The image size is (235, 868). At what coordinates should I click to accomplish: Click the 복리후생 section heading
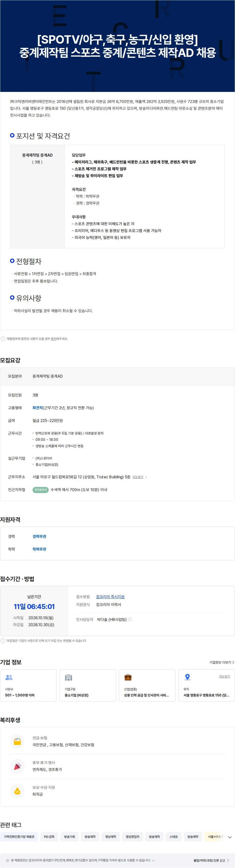(10, 720)
